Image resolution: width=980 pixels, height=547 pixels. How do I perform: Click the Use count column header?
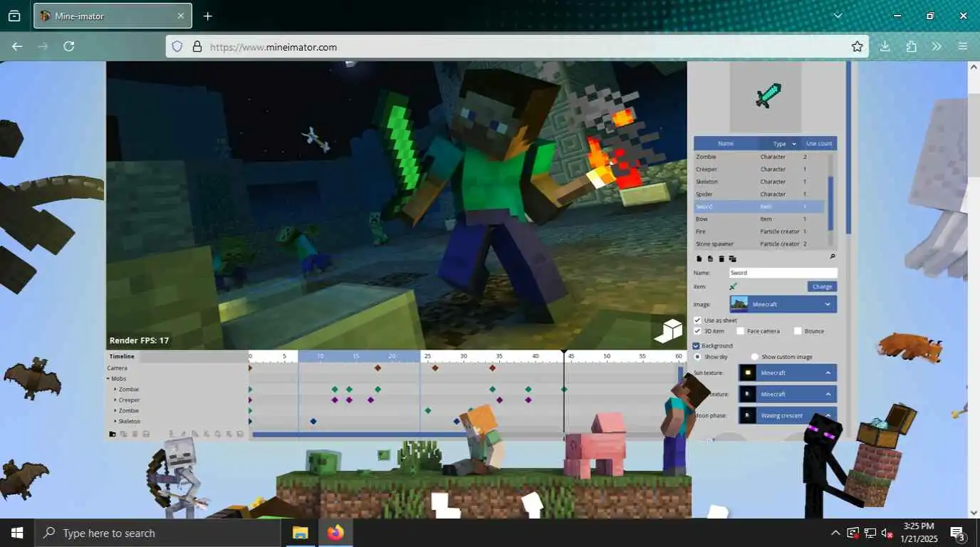click(x=819, y=144)
